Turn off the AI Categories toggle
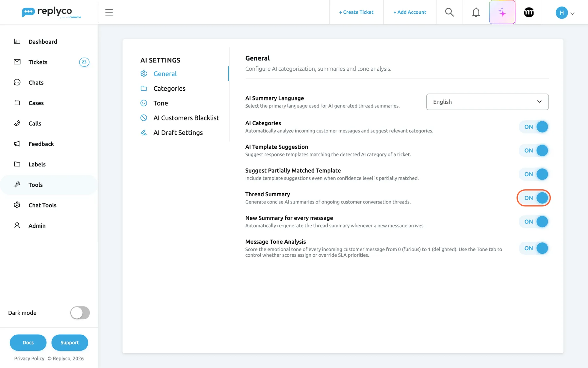The width and height of the screenshot is (588, 368). point(534,127)
